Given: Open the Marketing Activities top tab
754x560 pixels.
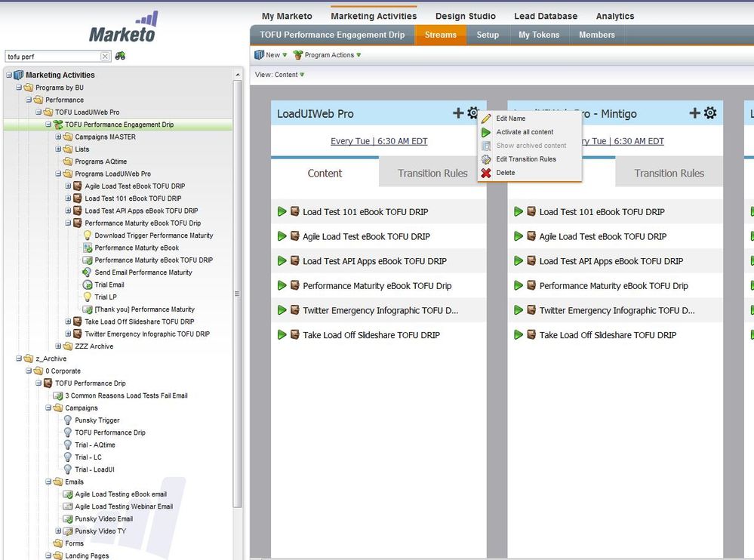Looking at the screenshot, I should click(x=374, y=16).
